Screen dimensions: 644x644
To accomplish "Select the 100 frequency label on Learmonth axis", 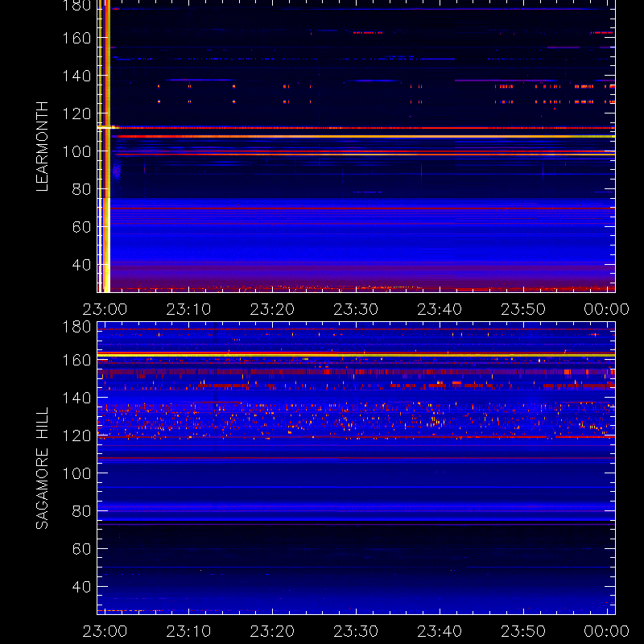I will (x=76, y=151).
